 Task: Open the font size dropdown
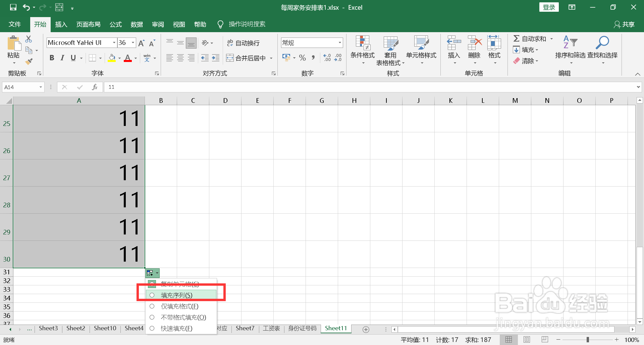click(133, 43)
